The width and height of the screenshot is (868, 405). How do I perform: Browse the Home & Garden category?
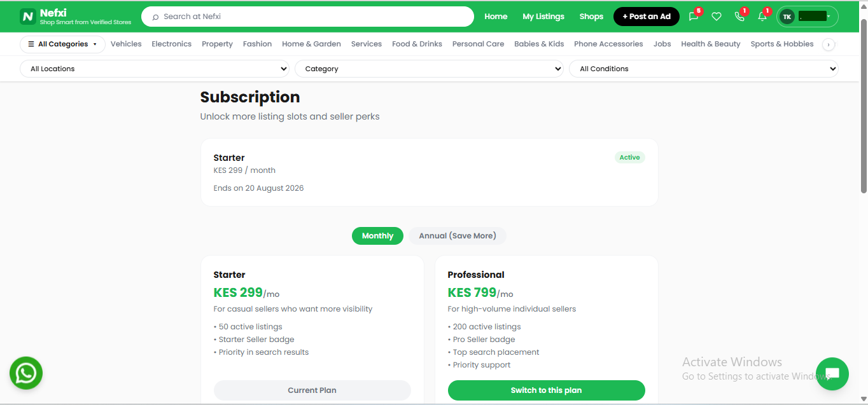click(x=311, y=44)
